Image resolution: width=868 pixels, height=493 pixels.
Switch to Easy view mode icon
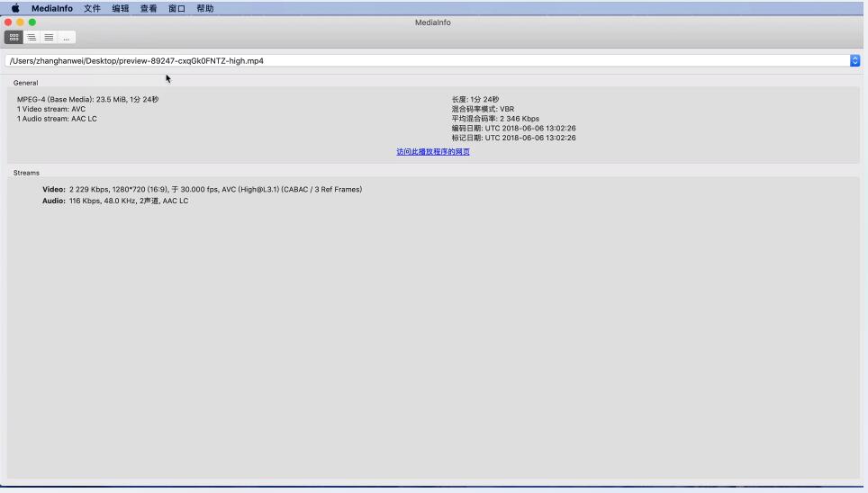point(14,37)
